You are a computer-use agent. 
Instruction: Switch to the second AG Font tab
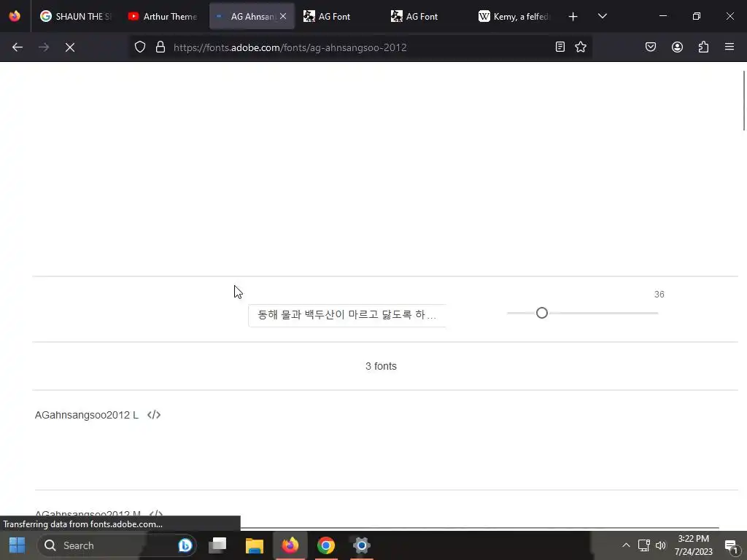[426, 16]
